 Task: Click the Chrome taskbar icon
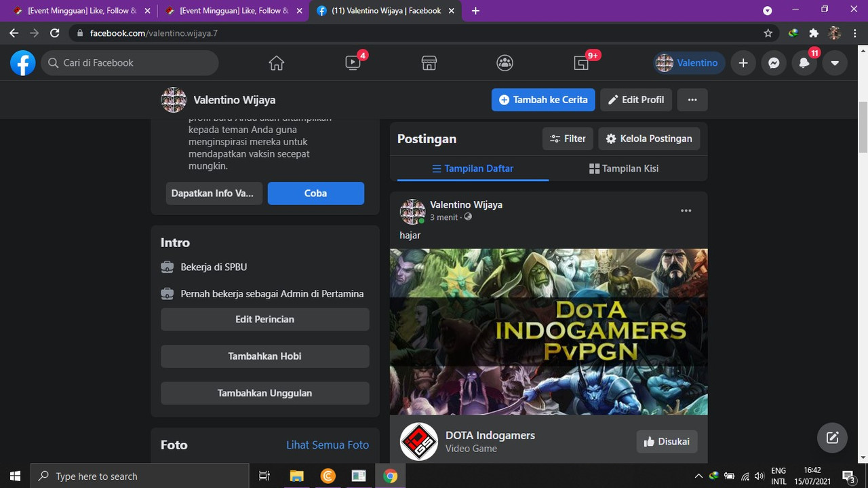(x=390, y=476)
